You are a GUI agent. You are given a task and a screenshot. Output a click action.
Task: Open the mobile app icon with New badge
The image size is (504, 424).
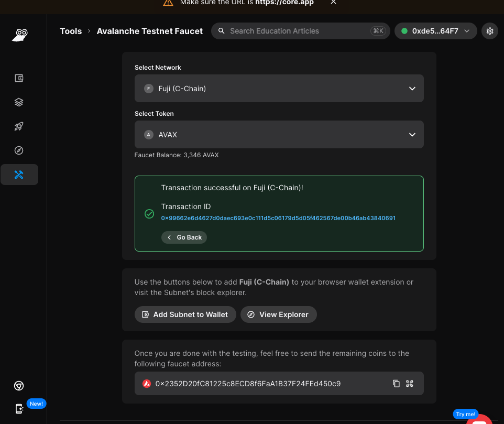click(19, 409)
